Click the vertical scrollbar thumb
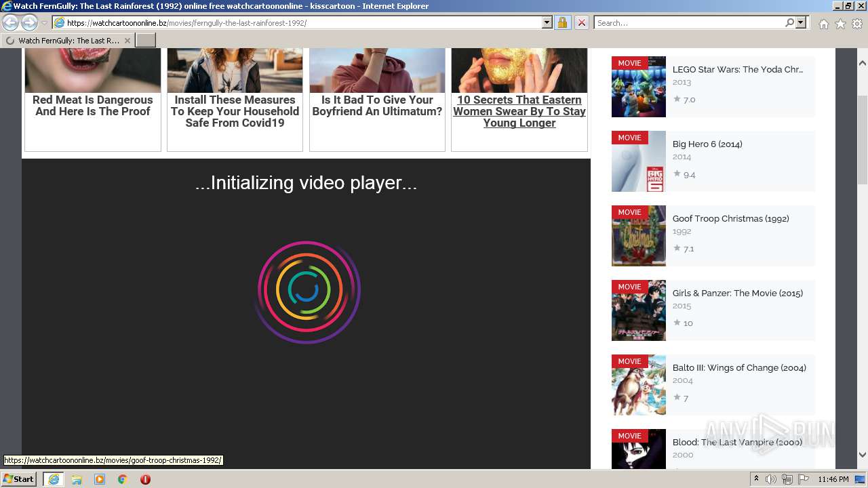This screenshot has height=488, width=868. [x=863, y=139]
